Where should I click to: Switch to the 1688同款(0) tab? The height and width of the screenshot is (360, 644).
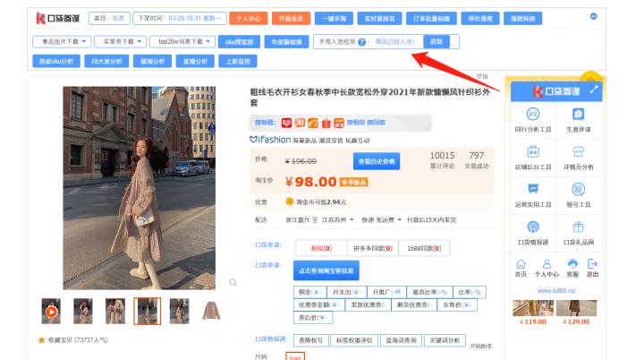click(424, 248)
